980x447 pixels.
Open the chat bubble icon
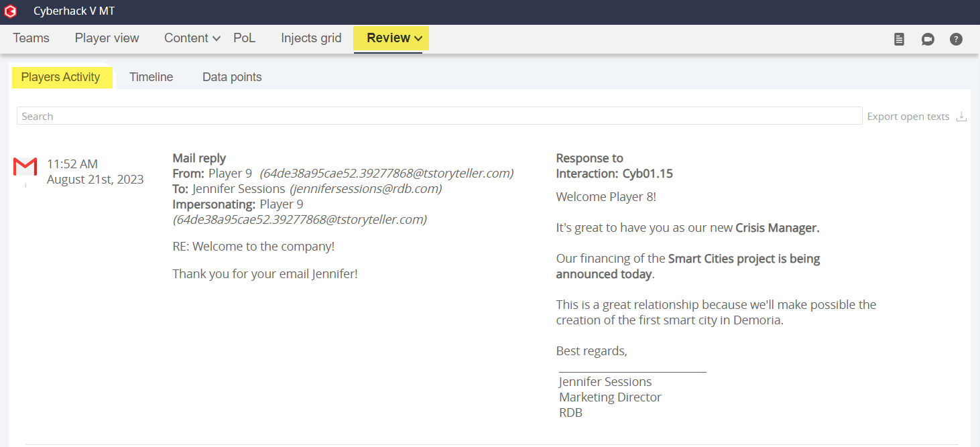[x=928, y=39]
